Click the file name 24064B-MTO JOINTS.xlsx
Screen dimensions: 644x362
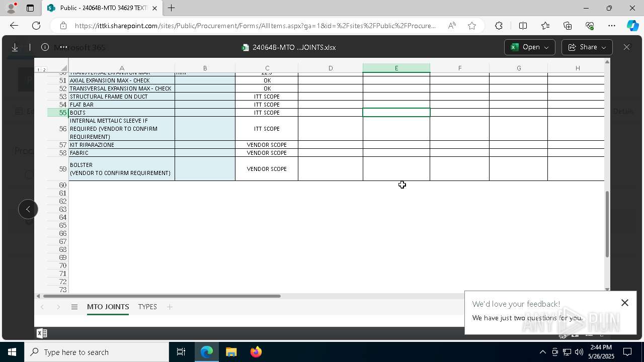coord(294,47)
